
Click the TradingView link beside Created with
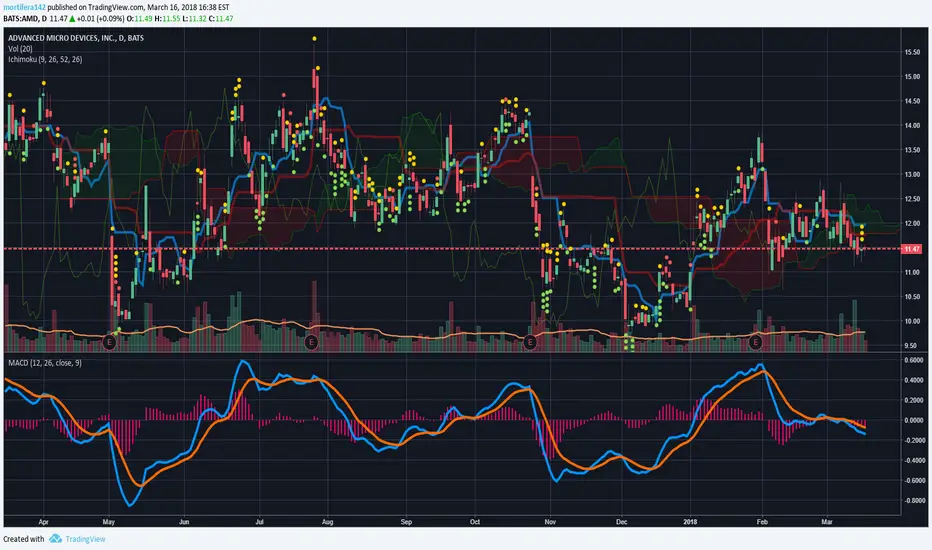(85, 539)
